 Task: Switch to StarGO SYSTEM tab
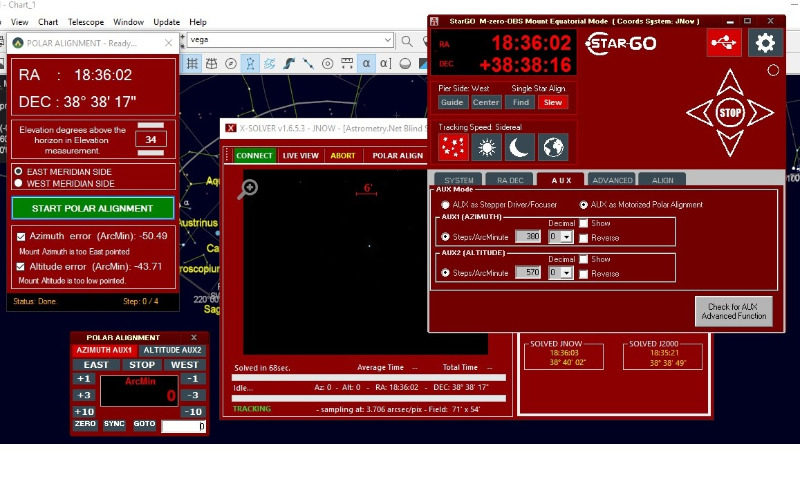coord(459,180)
